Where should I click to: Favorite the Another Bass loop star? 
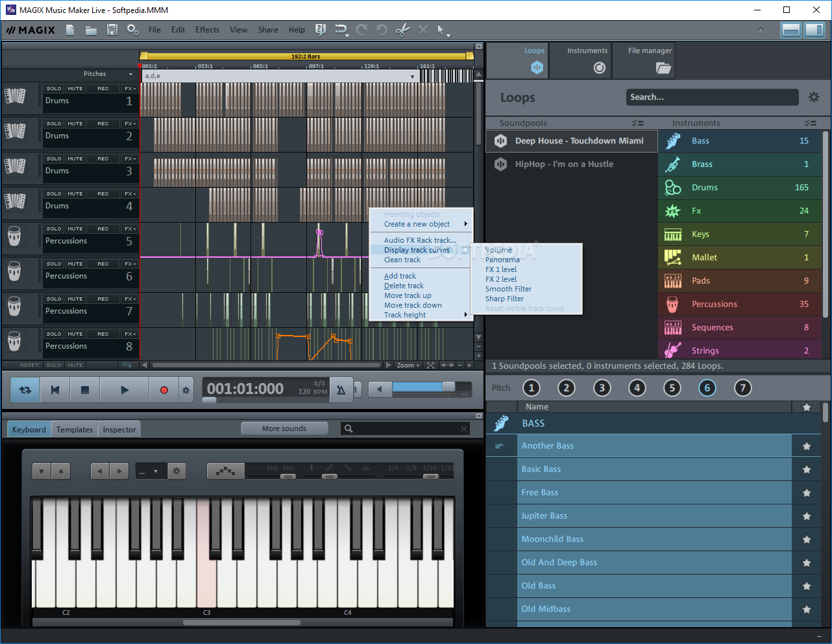coord(807,446)
